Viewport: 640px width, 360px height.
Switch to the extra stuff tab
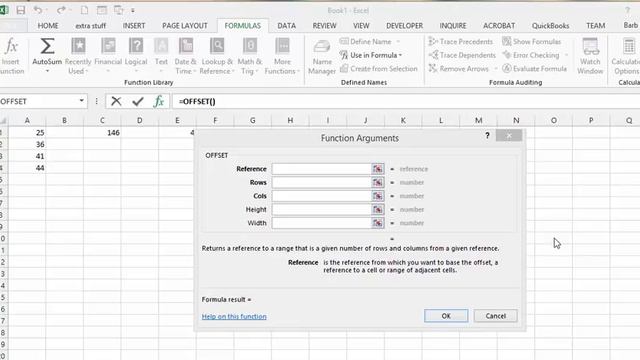pyautogui.click(x=91, y=26)
